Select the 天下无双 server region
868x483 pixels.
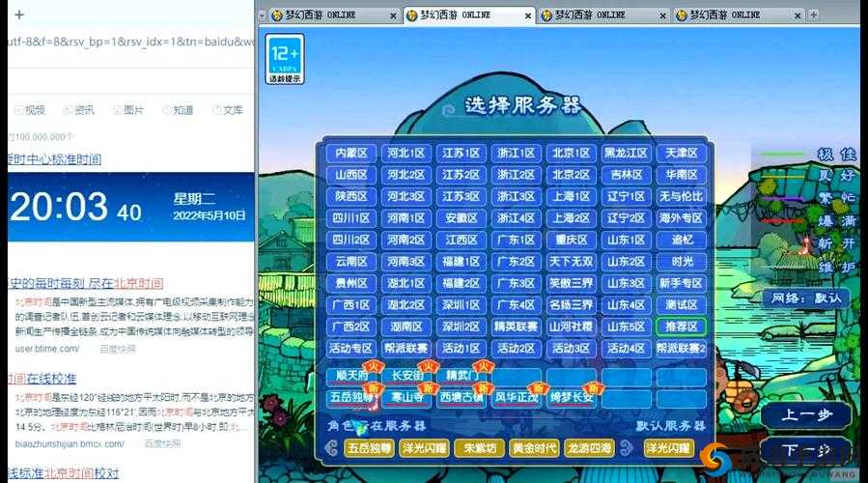click(x=571, y=262)
